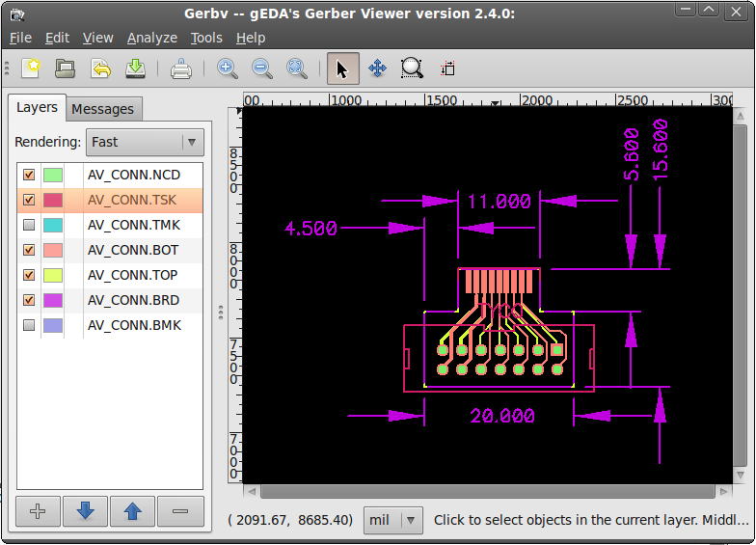Select the Measure tool icon
The height and width of the screenshot is (545, 756).
tap(448, 68)
